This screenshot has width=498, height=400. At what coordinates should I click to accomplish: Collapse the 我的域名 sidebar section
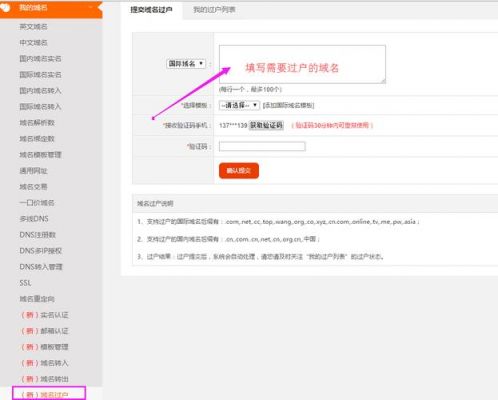pyautogui.click(x=91, y=7)
